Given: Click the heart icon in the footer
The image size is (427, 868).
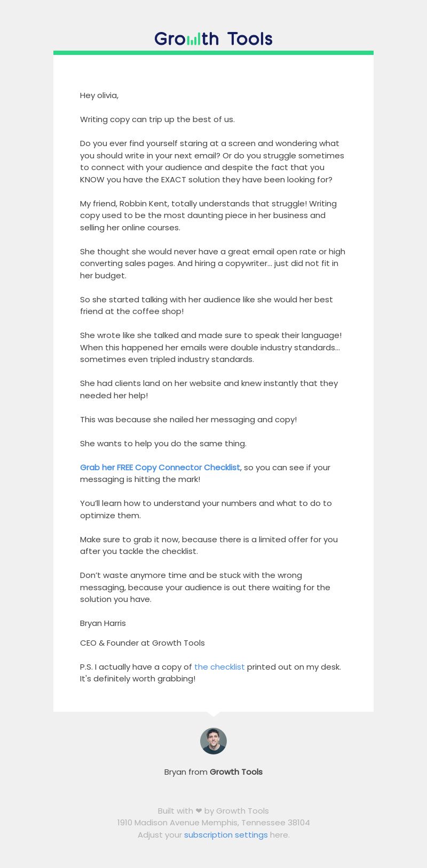Looking at the screenshot, I should point(199,811).
